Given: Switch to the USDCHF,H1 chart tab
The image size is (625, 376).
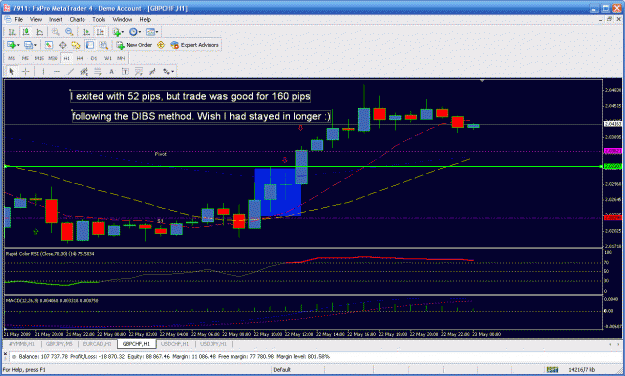Looking at the screenshot, I should (175, 344).
